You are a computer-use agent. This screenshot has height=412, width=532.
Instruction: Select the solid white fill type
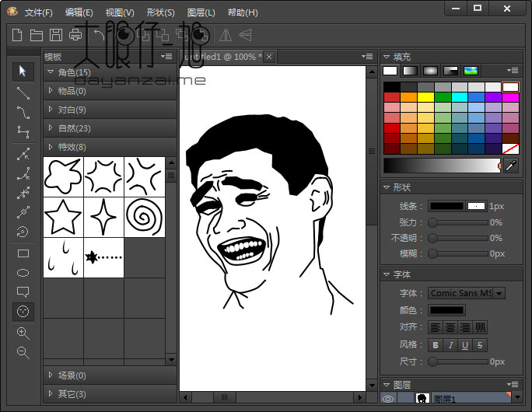pos(390,71)
